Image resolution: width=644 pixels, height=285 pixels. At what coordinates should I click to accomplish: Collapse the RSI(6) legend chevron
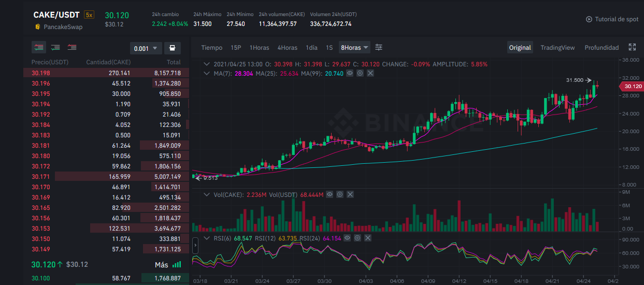207,238
